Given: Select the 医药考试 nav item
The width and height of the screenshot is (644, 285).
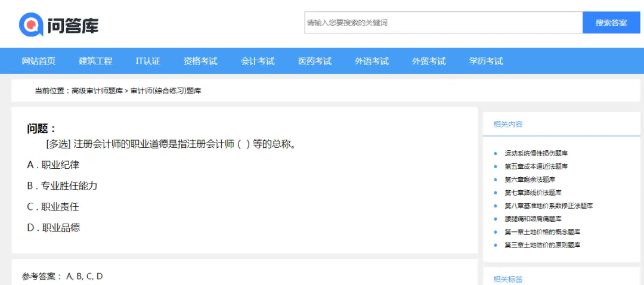Looking at the screenshot, I should 315,61.
